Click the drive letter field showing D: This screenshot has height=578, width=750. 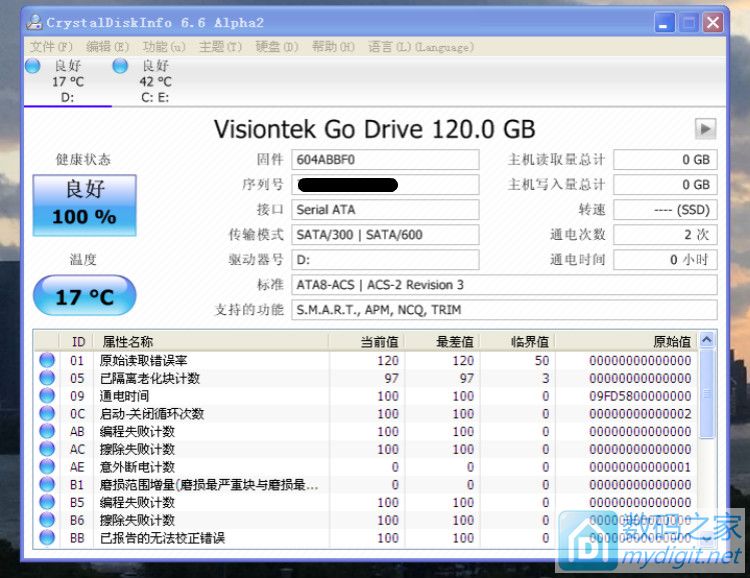(x=385, y=259)
